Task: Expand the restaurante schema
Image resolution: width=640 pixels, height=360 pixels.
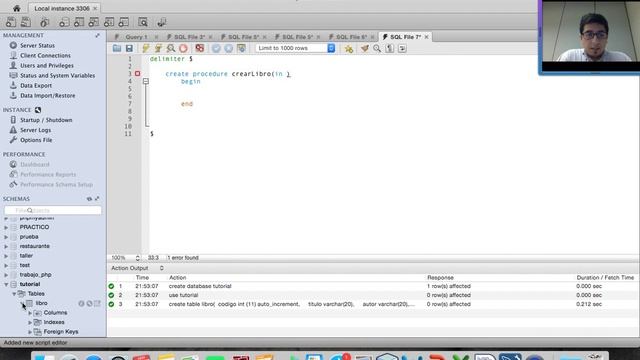Action: [x=6, y=246]
